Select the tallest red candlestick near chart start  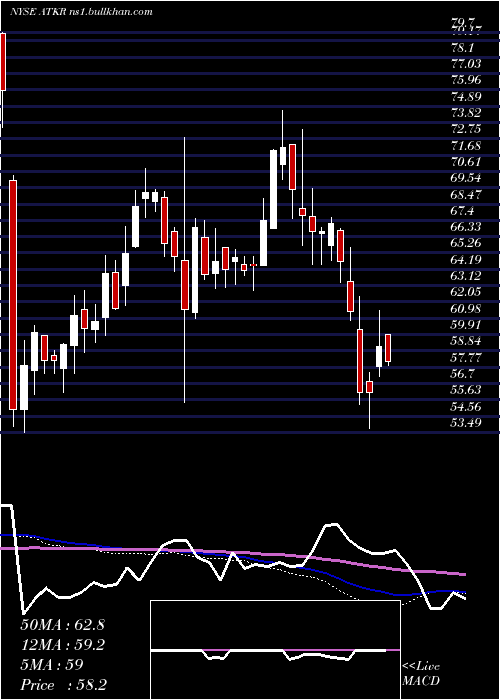13,295
